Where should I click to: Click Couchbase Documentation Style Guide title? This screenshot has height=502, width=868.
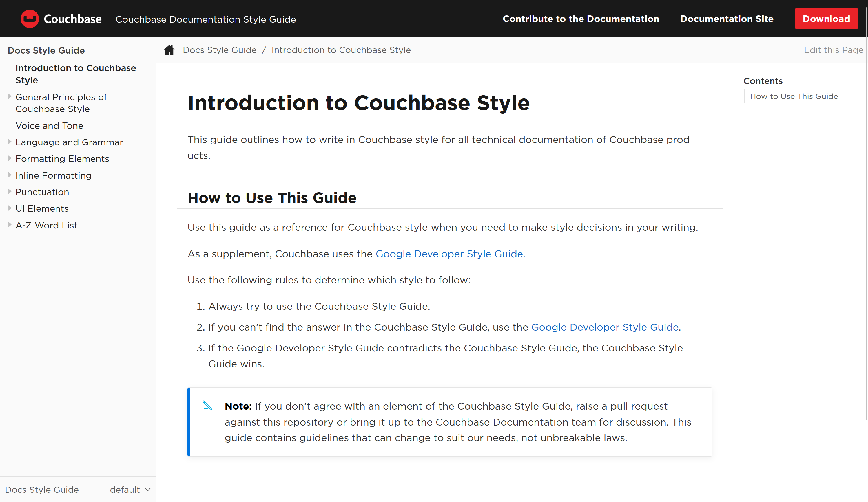pos(206,19)
